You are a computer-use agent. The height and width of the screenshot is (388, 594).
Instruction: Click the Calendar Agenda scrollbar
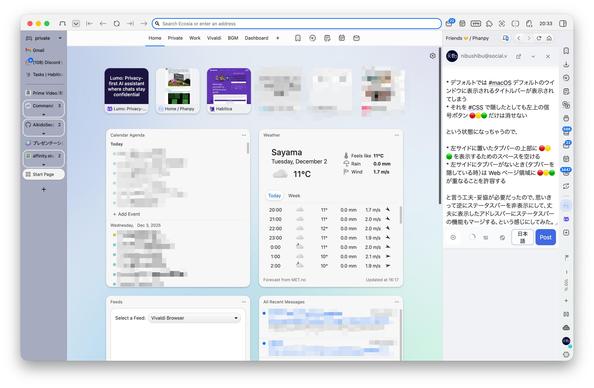248,148
